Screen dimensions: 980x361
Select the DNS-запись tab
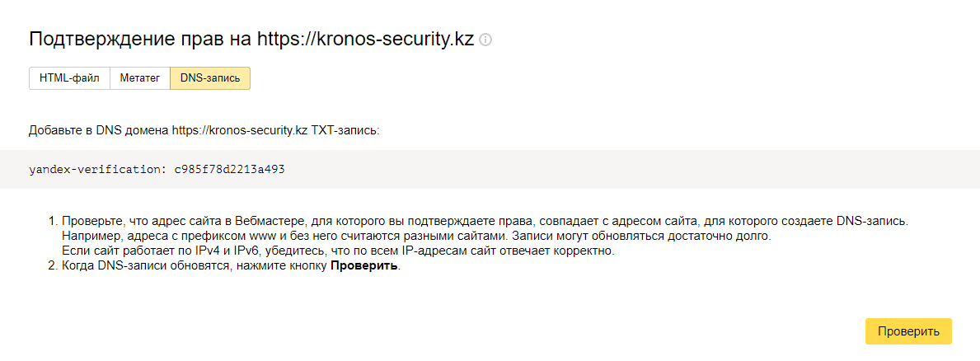[210, 78]
